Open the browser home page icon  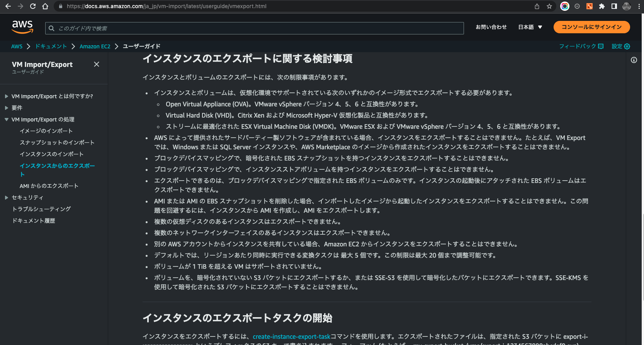45,6
